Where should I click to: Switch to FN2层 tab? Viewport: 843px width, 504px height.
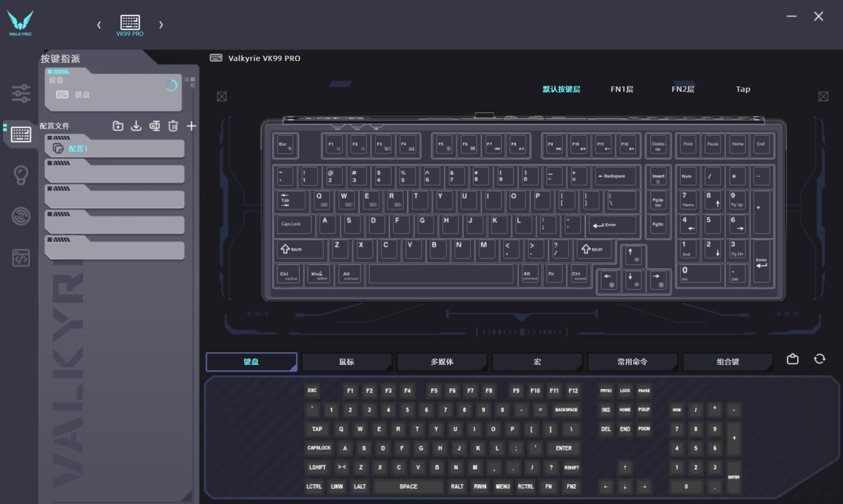pos(683,89)
